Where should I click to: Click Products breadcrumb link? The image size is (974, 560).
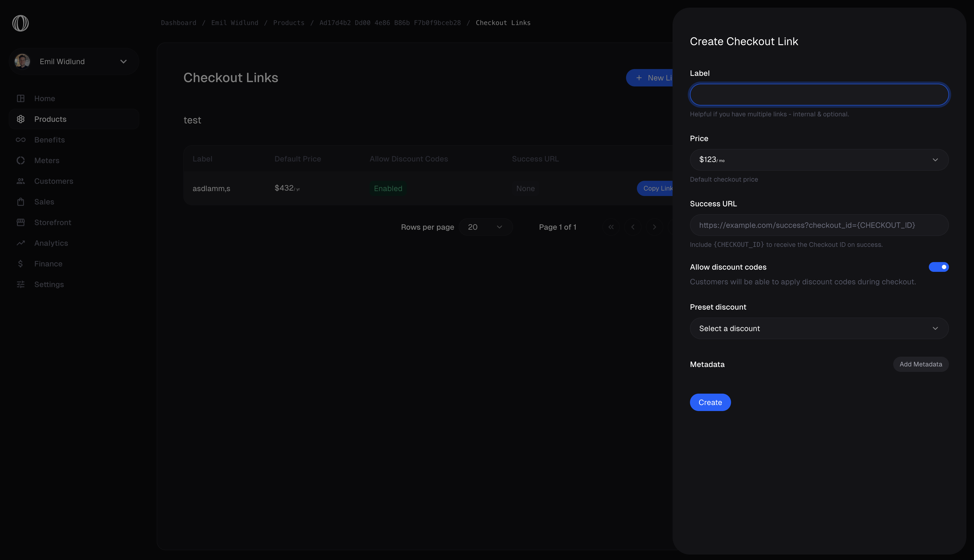289,23
